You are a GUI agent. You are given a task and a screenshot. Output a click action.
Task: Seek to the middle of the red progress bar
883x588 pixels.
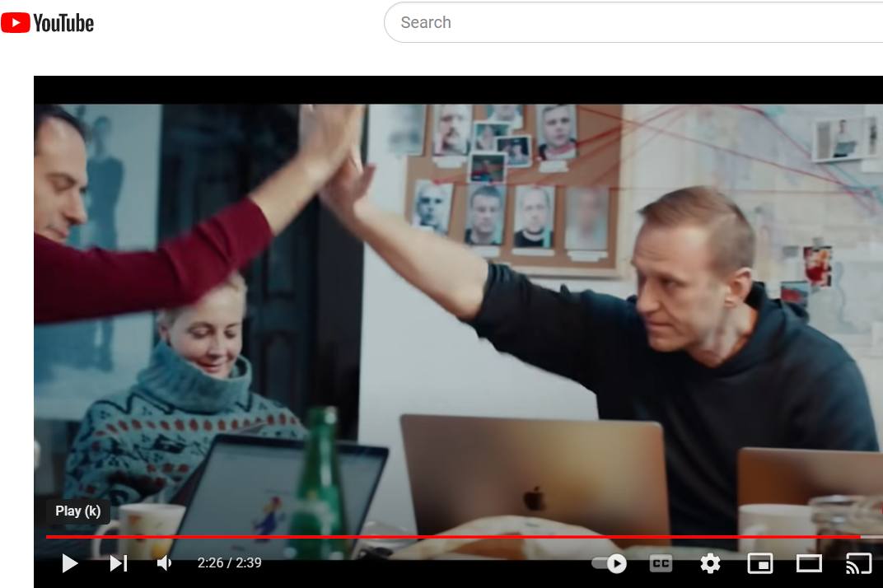coord(453,537)
